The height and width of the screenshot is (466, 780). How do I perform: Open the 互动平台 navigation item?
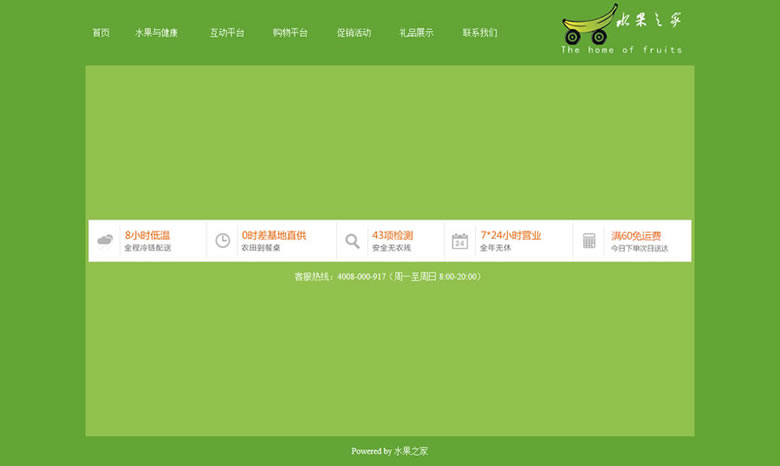click(x=227, y=33)
